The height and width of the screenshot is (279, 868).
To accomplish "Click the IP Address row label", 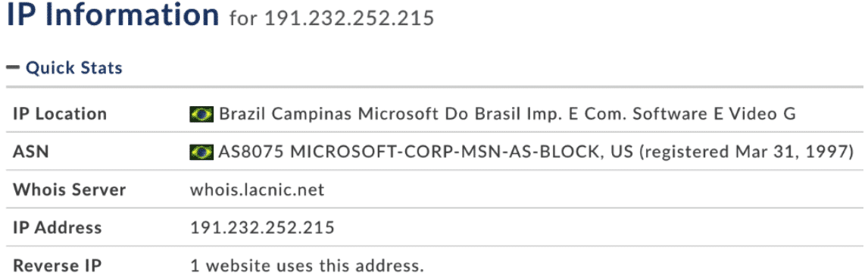I will click(57, 227).
